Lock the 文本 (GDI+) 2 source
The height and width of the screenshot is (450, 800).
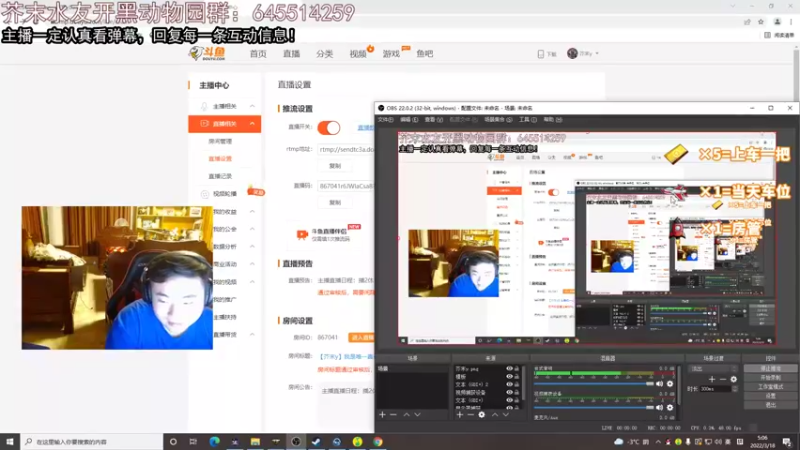coord(517,384)
